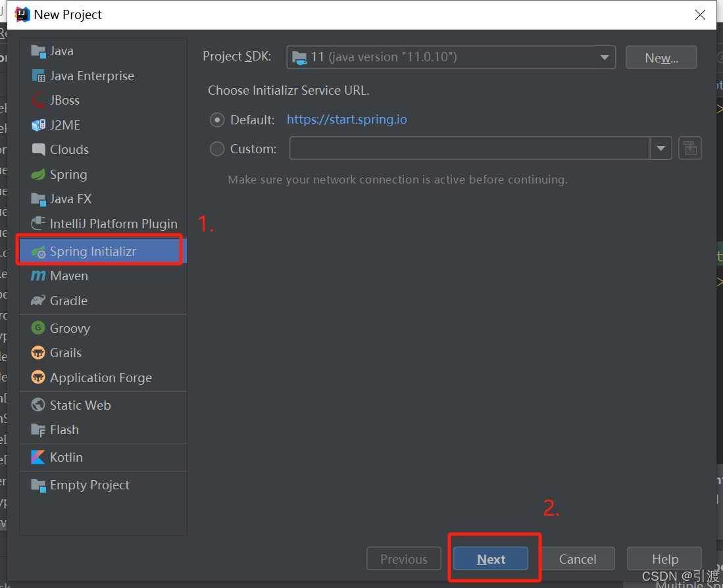Viewport: 723px width, 588px height.
Task: Click the SDK folder icon in Project SDK box
Action: (299, 58)
